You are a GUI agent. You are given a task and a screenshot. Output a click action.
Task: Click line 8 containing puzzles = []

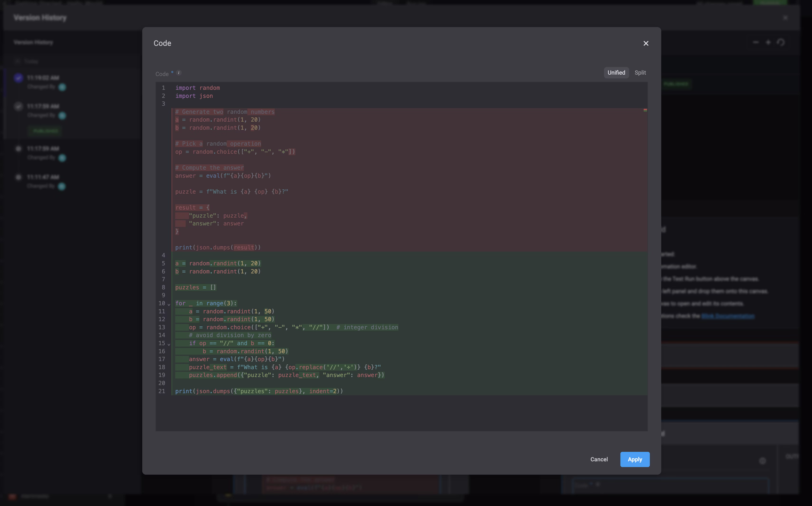[196, 287]
